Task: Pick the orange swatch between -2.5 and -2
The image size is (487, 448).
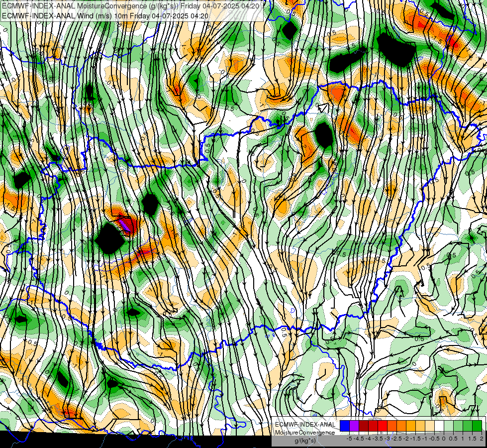Action: tap(401, 426)
